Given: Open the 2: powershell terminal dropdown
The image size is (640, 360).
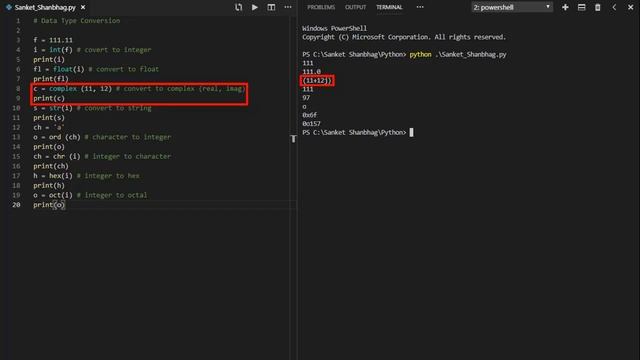Looking at the screenshot, I should point(512,7).
